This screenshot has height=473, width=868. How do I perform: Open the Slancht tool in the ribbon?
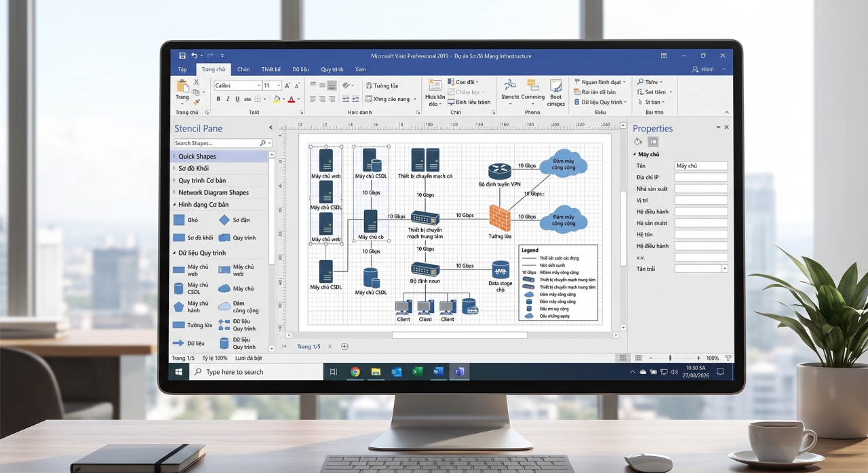(510, 91)
